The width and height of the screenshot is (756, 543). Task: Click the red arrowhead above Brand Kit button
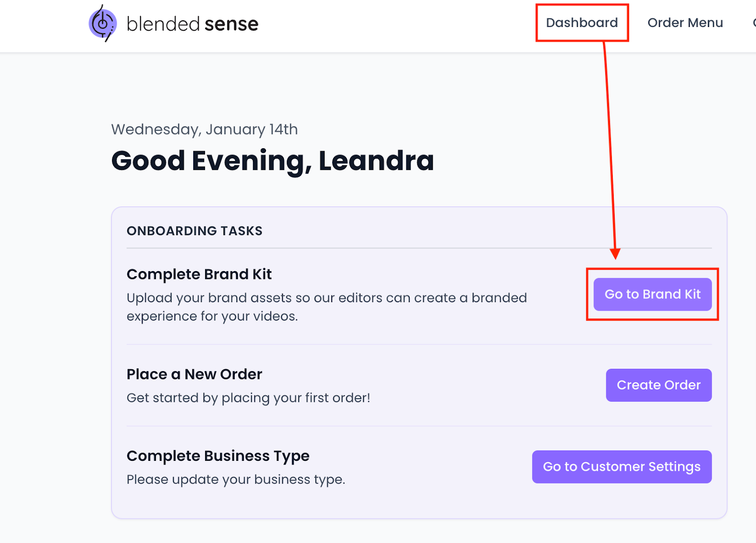[x=615, y=254]
